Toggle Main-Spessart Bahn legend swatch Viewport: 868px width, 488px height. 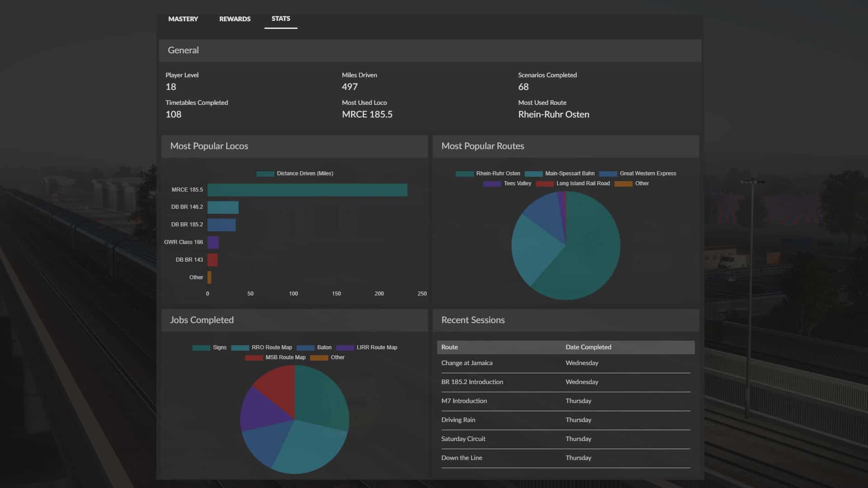click(533, 174)
